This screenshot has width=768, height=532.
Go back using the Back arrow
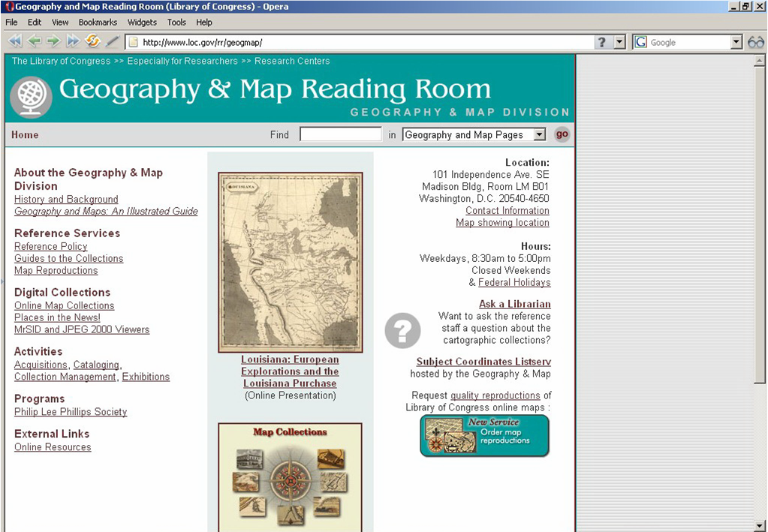pyautogui.click(x=35, y=42)
